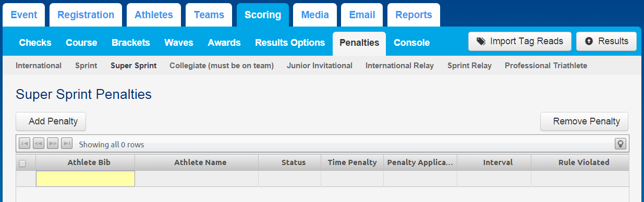Click the upload arrow icon on Results
Image resolution: width=644 pixels, height=202 pixels.
click(589, 41)
